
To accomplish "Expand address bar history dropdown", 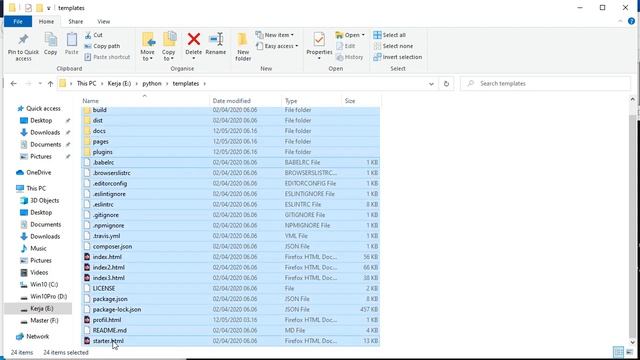I will 431,84.
